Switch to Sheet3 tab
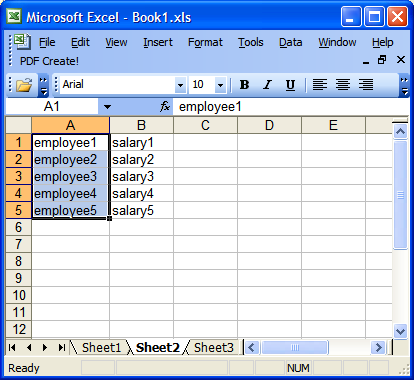 pos(214,348)
